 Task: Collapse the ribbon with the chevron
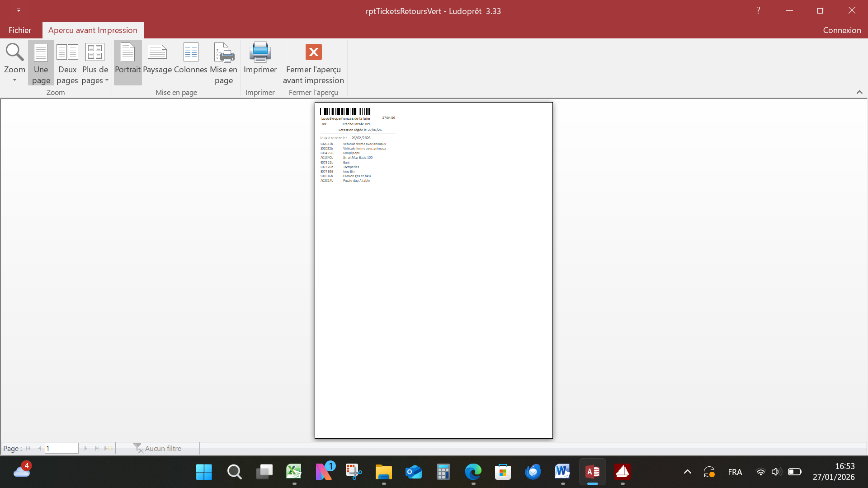click(859, 92)
